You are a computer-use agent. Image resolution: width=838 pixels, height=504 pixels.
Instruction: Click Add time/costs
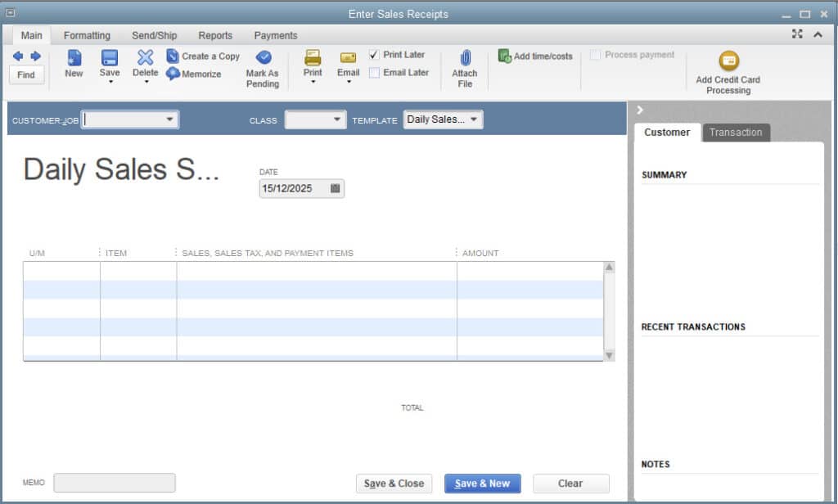click(534, 56)
